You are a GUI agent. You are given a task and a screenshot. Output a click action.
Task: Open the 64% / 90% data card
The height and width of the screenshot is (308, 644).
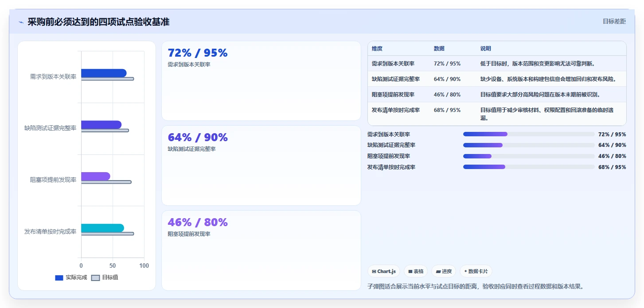click(x=261, y=166)
